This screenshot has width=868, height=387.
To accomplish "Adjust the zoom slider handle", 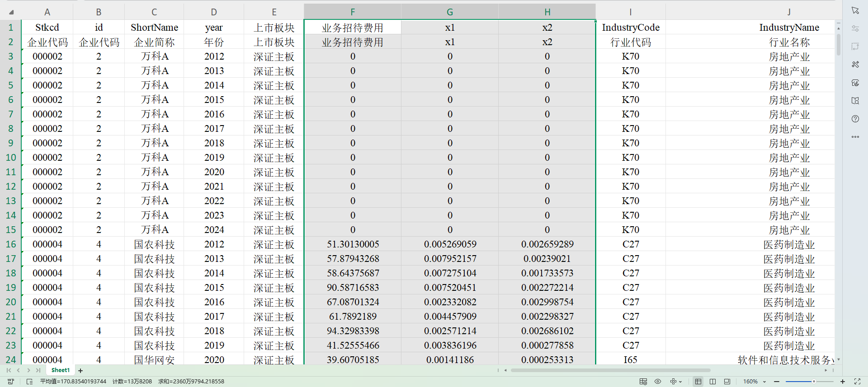I will (814, 382).
